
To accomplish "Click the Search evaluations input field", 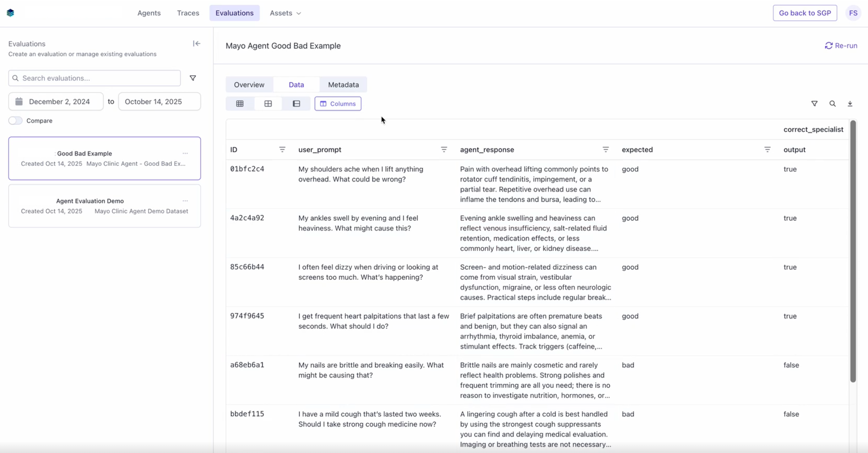I will click(94, 78).
